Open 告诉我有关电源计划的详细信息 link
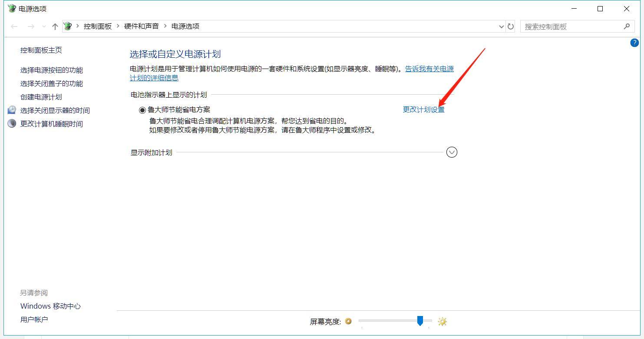The width and height of the screenshot is (644, 339). coord(292,73)
